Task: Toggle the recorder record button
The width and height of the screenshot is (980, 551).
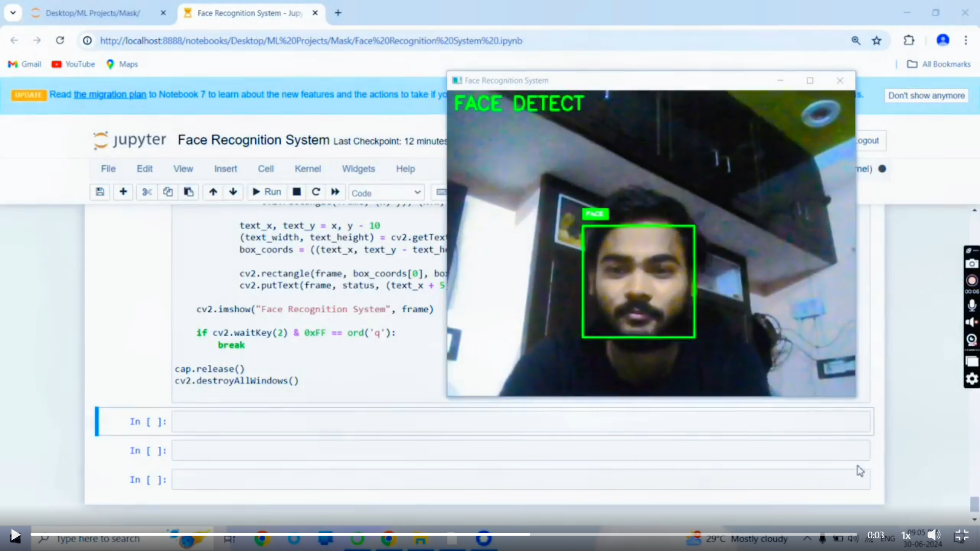Action: click(x=972, y=281)
